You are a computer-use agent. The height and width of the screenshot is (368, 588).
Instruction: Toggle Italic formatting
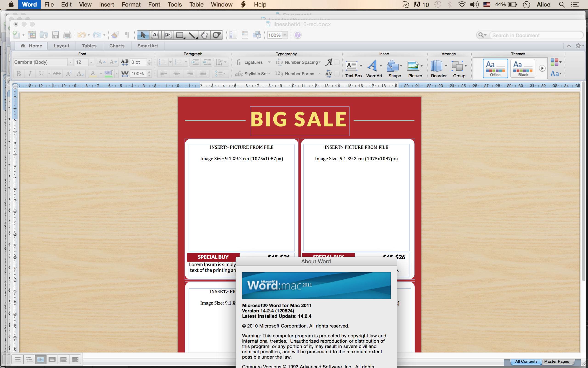[30, 74]
